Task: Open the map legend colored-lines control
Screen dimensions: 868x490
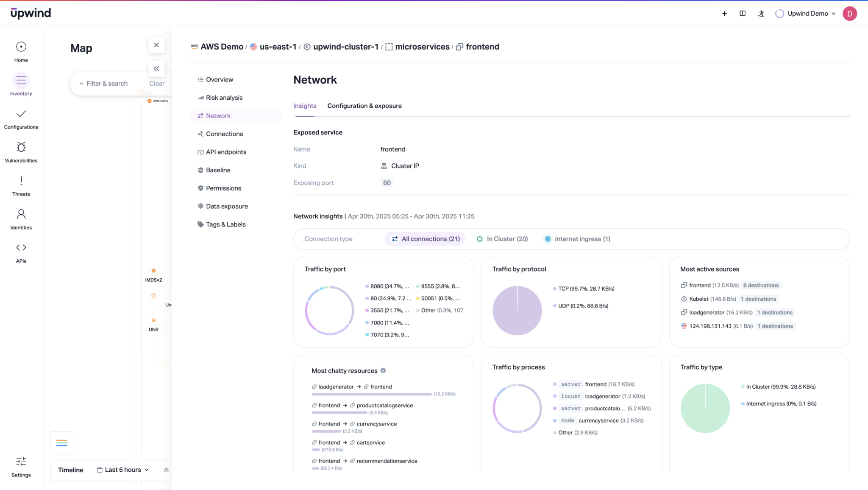Action: tap(62, 442)
